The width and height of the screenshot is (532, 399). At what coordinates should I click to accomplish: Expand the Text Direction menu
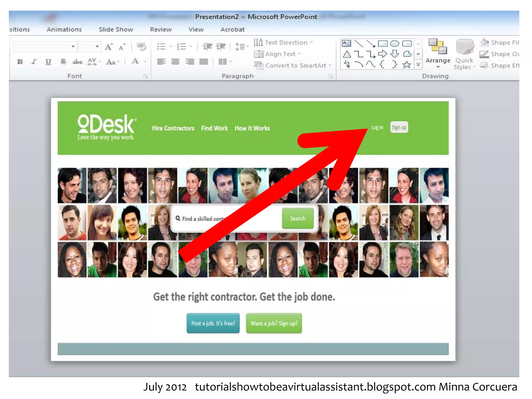pos(286,43)
